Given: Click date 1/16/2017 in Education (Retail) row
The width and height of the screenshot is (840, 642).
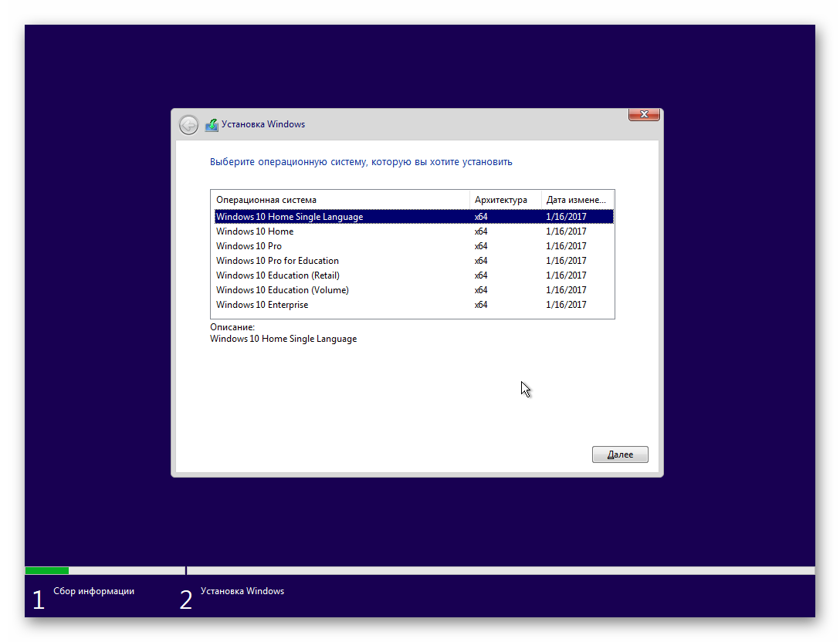Looking at the screenshot, I should (x=566, y=275).
